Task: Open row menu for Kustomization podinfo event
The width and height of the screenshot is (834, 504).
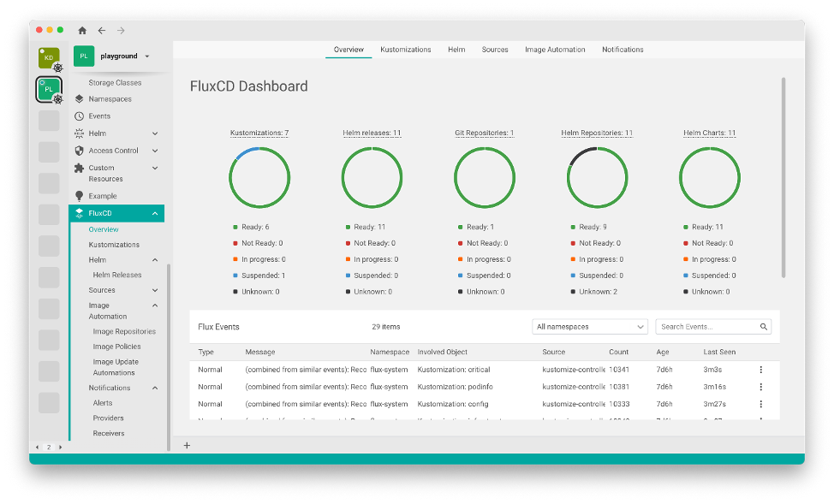Action: (760, 387)
